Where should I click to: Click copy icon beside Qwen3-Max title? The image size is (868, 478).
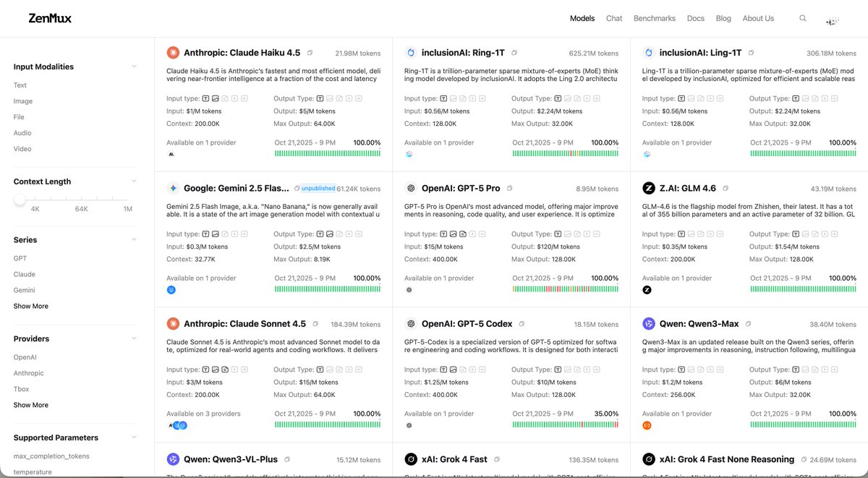pos(749,324)
